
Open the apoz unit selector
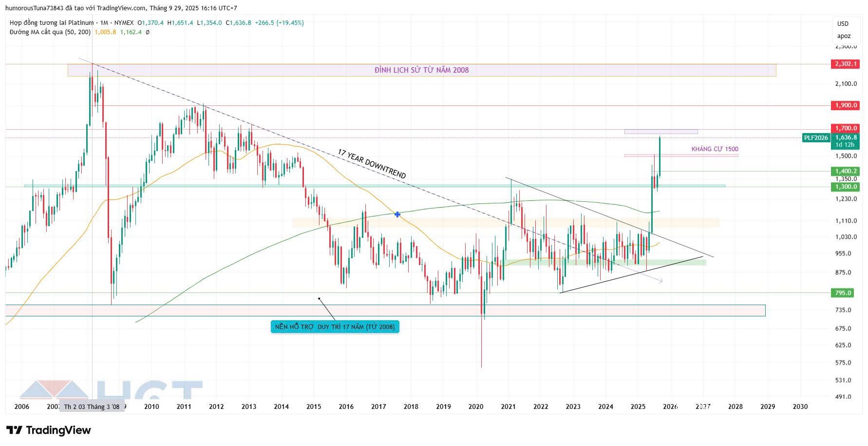tap(844, 36)
